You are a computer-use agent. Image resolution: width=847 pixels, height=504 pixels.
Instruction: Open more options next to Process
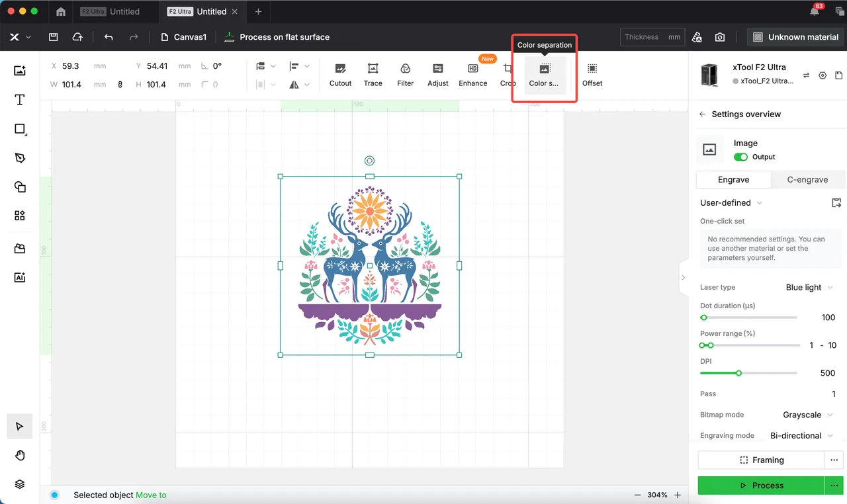[x=834, y=485]
